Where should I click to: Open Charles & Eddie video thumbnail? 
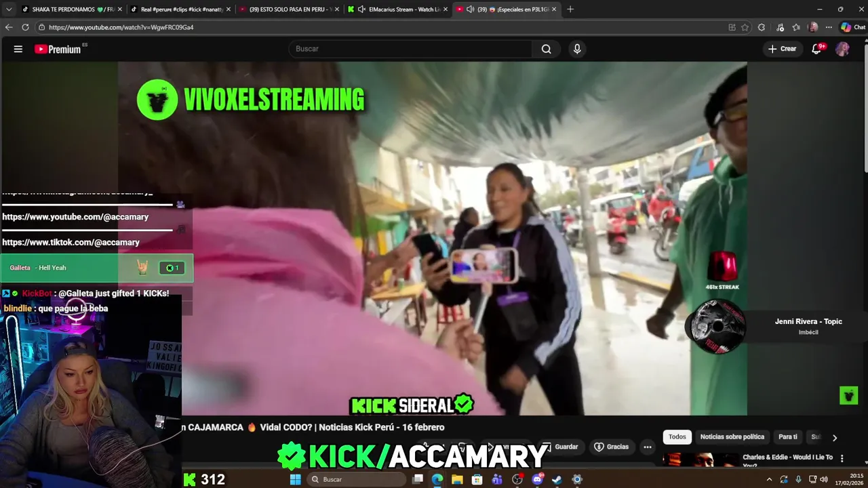[x=701, y=460]
